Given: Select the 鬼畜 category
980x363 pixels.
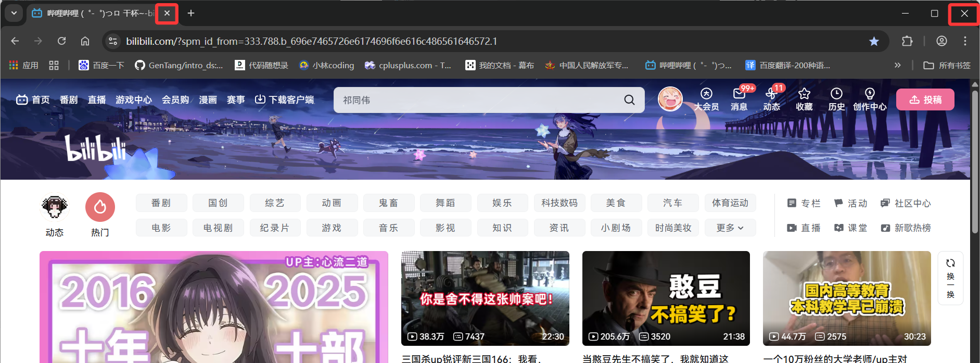Looking at the screenshot, I should 389,203.
